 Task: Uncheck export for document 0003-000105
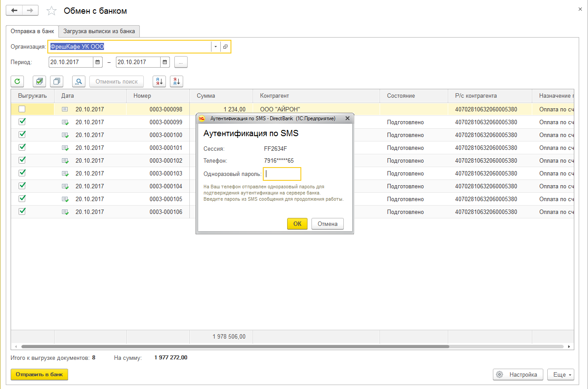(22, 198)
